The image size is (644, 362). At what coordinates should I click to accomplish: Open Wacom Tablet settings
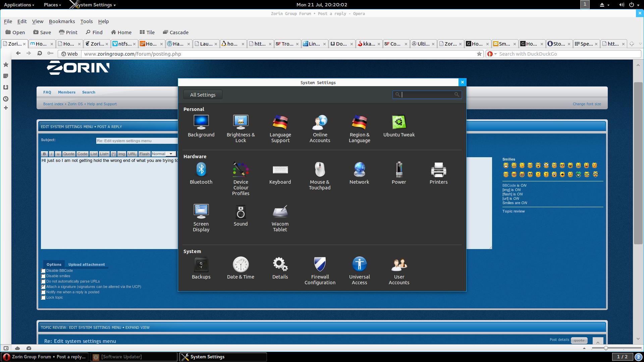tap(280, 218)
